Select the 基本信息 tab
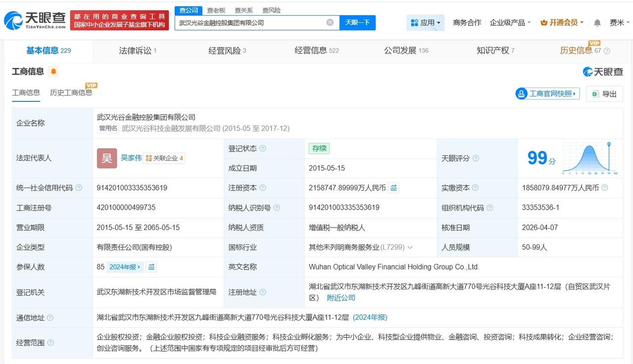 48,50
